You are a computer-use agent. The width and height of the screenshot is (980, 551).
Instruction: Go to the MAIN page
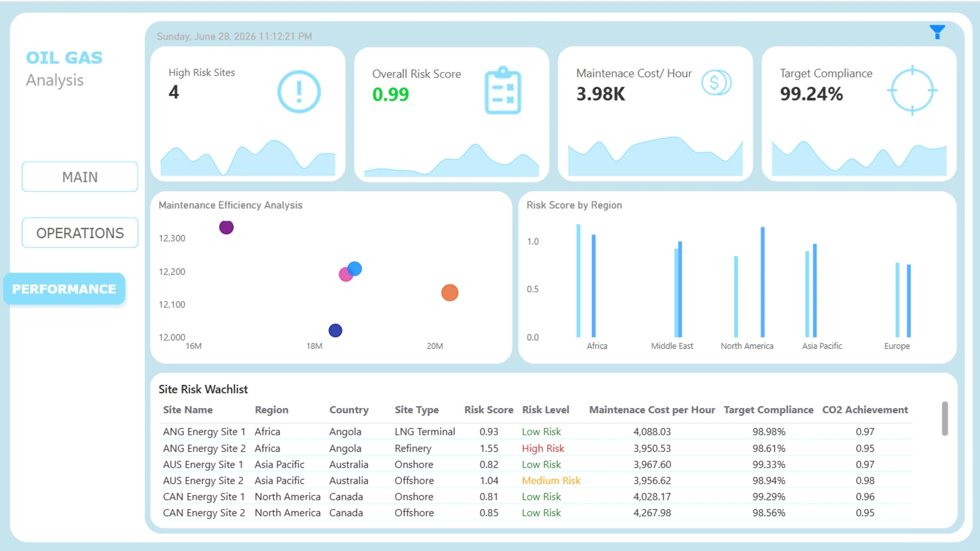click(80, 177)
